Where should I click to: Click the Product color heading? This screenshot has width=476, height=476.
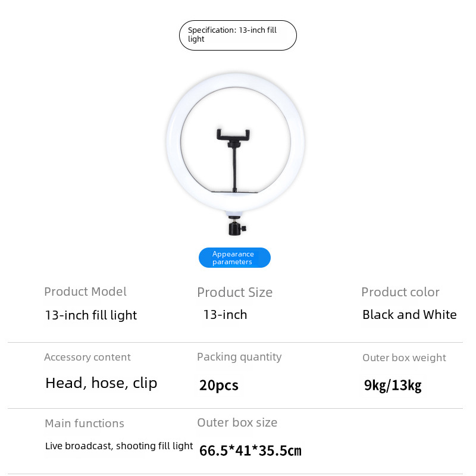click(x=400, y=292)
